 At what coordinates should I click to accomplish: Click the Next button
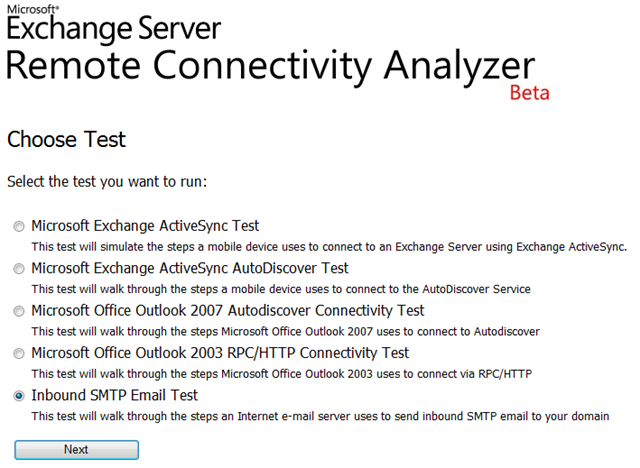(76, 450)
